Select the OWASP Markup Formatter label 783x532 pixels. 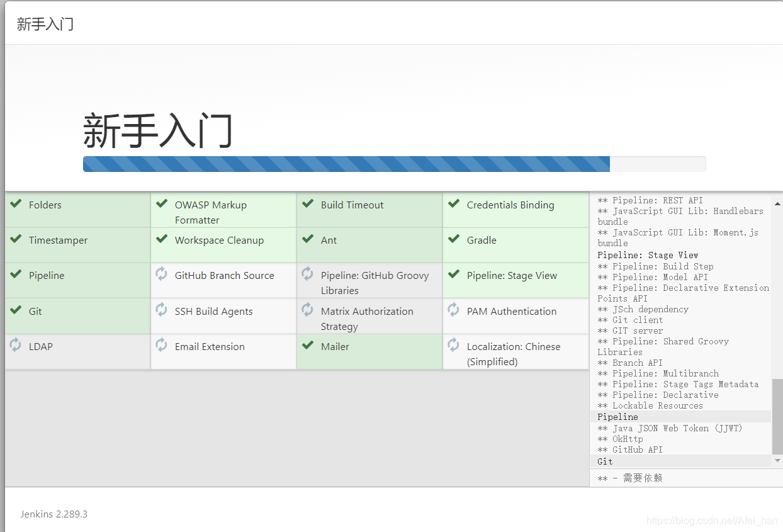tap(211, 212)
